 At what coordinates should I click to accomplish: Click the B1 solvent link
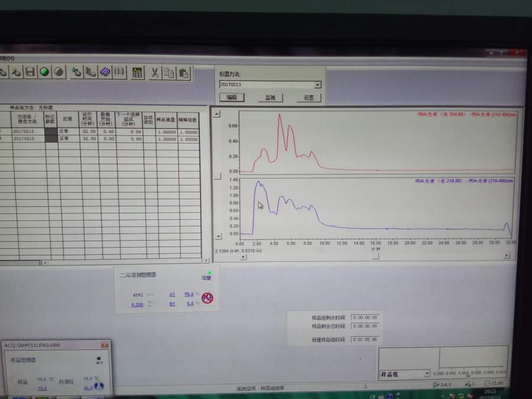click(x=172, y=304)
